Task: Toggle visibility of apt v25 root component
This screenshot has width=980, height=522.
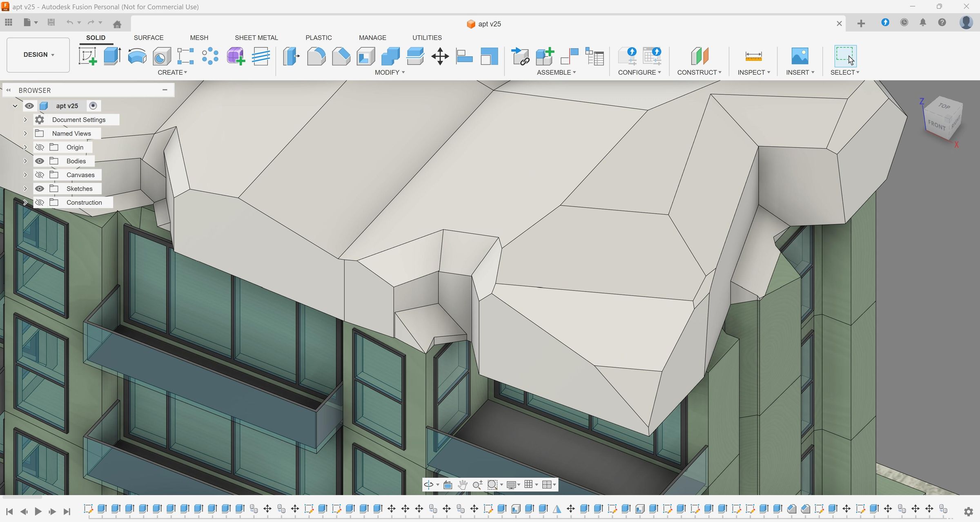Action: [29, 106]
